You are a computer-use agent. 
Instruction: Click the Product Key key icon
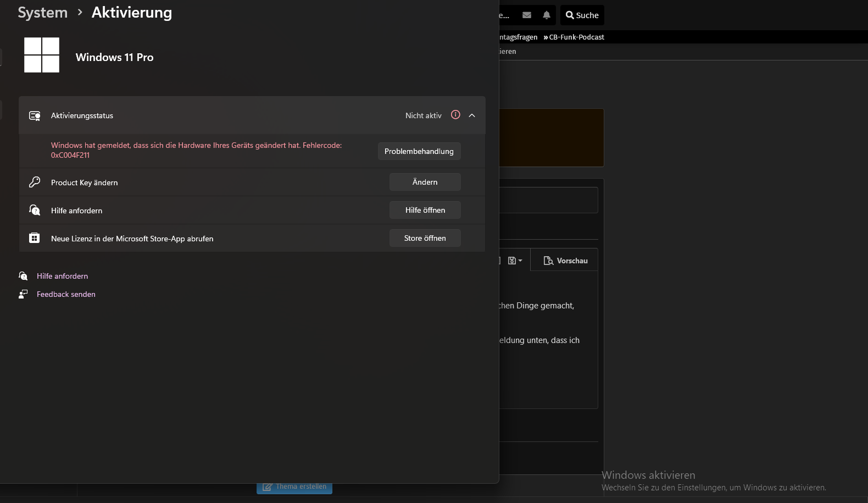point(35,182)
